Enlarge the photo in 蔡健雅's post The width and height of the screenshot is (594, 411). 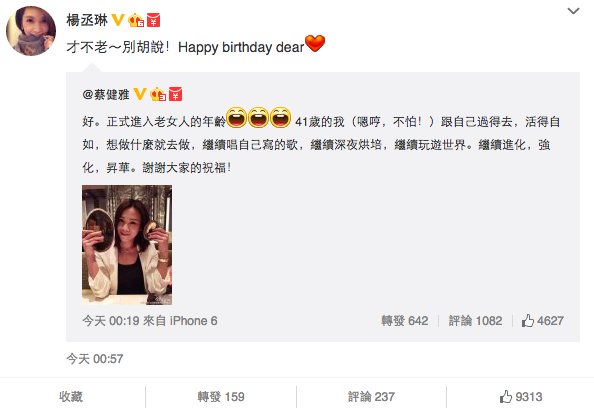(127, 245)
